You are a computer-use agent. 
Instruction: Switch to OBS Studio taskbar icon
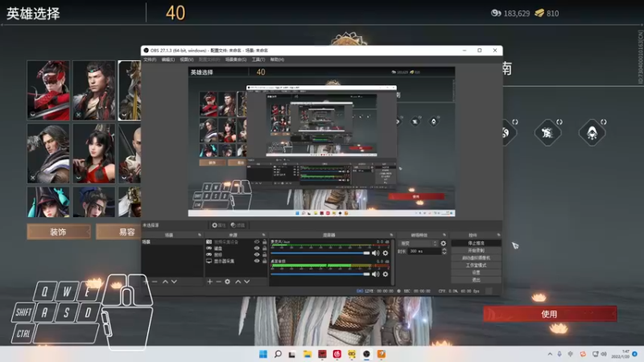point(366,354)
